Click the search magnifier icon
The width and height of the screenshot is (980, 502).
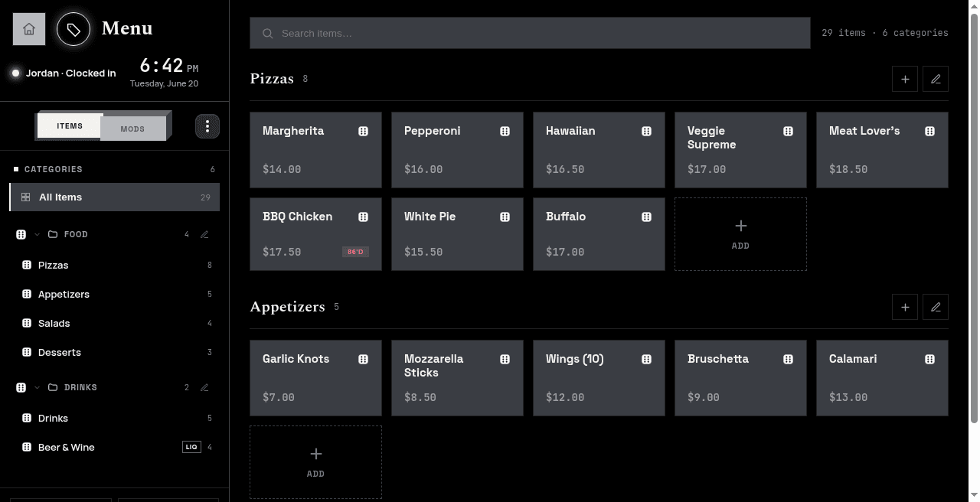point(268,34)
